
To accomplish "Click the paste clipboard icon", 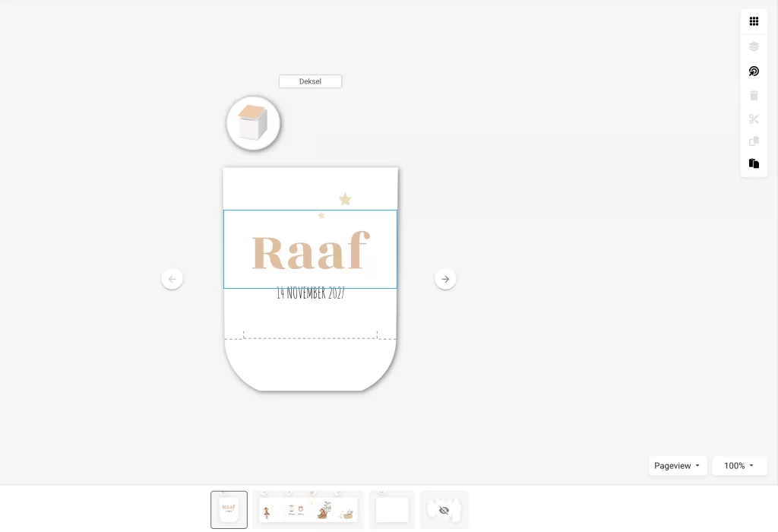I will [754, 163].
